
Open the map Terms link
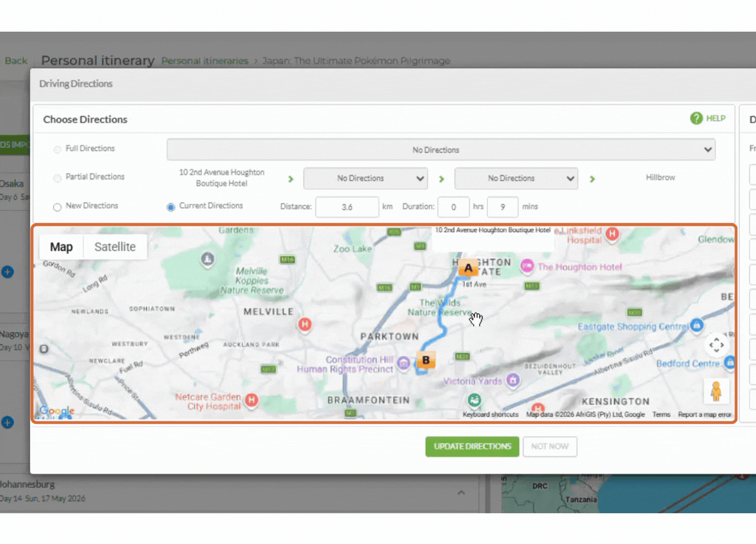[x=661, y=415]
